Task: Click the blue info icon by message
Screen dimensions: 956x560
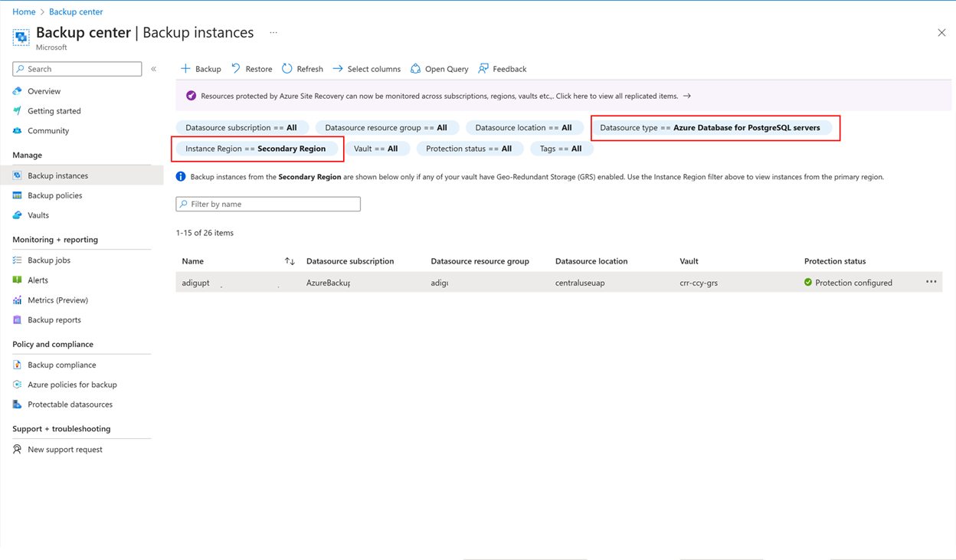Action: pos(181,177)
